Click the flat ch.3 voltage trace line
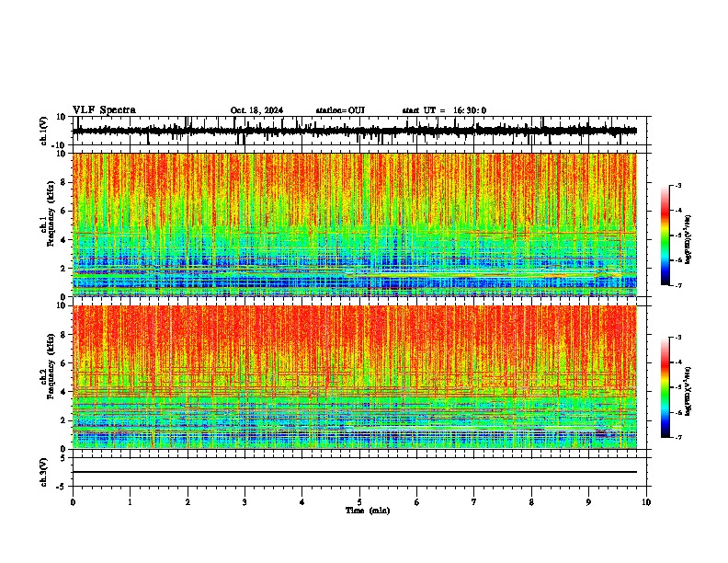The image size is (728, 563). tap(354, 472)
